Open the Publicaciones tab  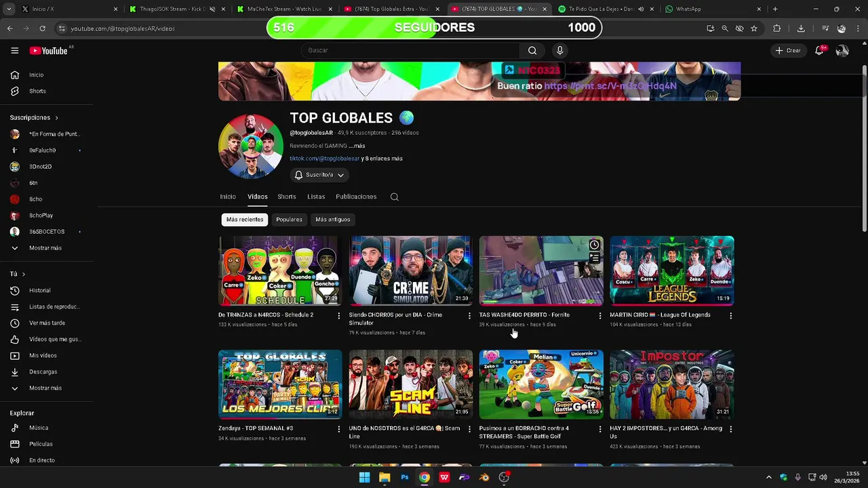click(356, 197)
